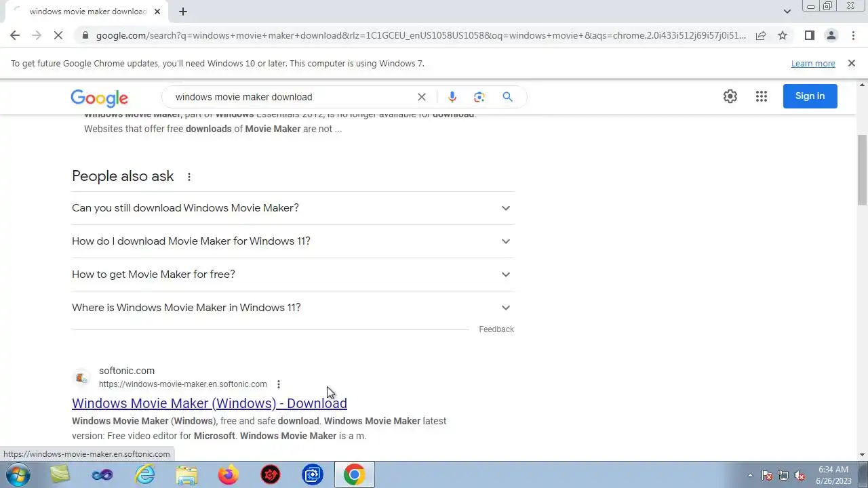Click the Sign in button
This screenshot has height=488, width=868.
tap(810, 96)
